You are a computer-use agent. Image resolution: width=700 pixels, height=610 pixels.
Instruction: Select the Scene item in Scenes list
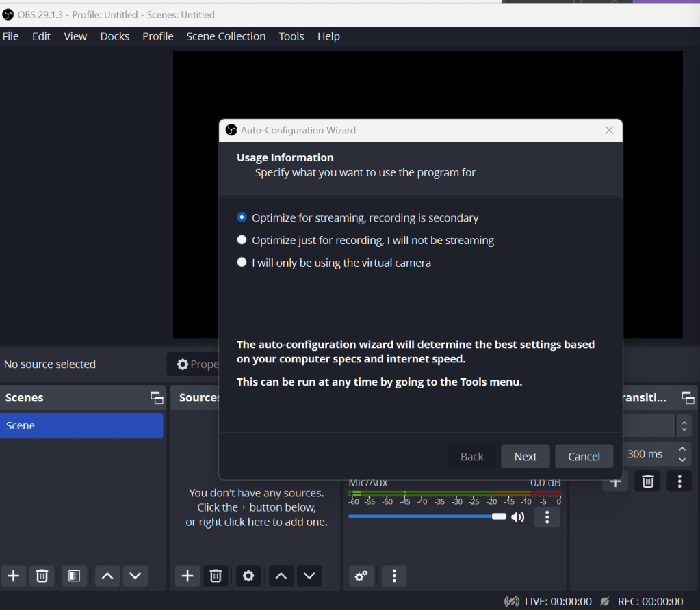81,426
